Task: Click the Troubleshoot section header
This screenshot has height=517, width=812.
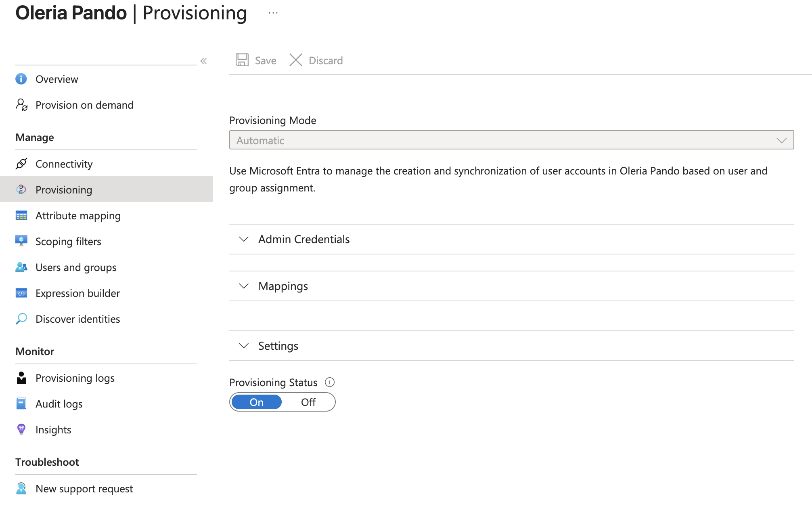Action: [x=47, y=462]
